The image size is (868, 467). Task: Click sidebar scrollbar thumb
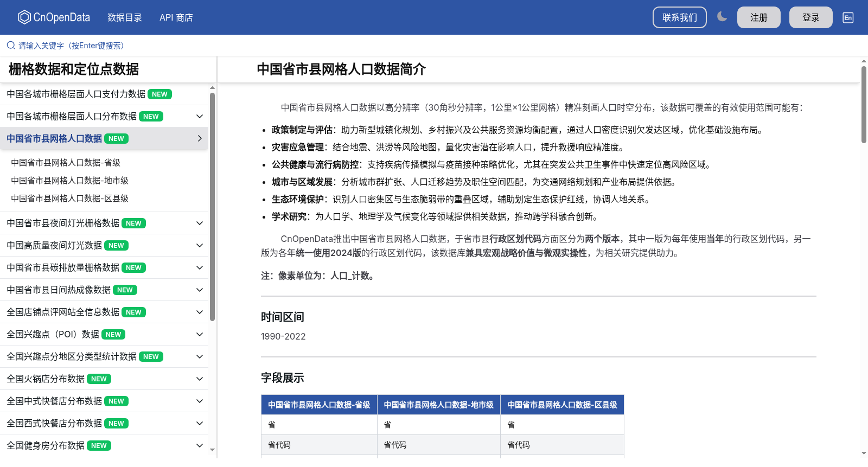tap(212, 206)
